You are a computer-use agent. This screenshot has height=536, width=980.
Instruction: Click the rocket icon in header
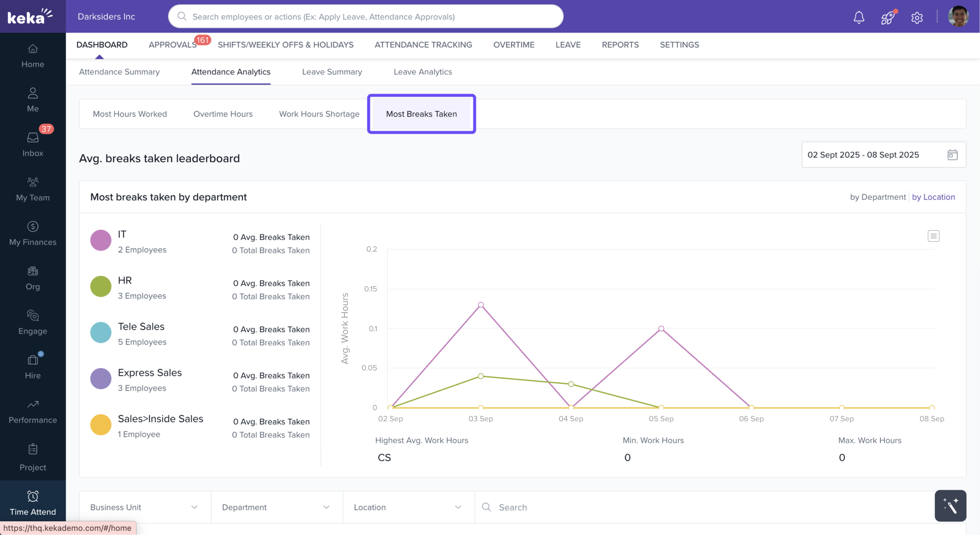pyautogui.click(x=888, y=17)
